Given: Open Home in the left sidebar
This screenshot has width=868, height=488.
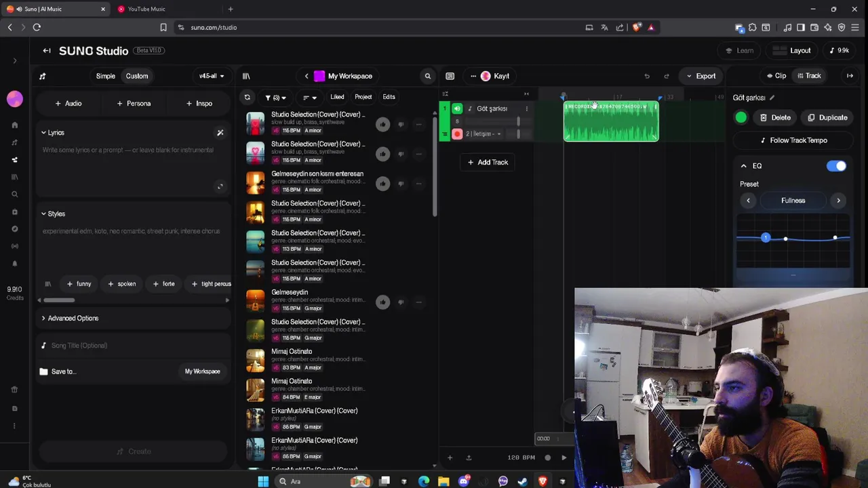Looking at the screenshot, I should click(x=14, y=125).
